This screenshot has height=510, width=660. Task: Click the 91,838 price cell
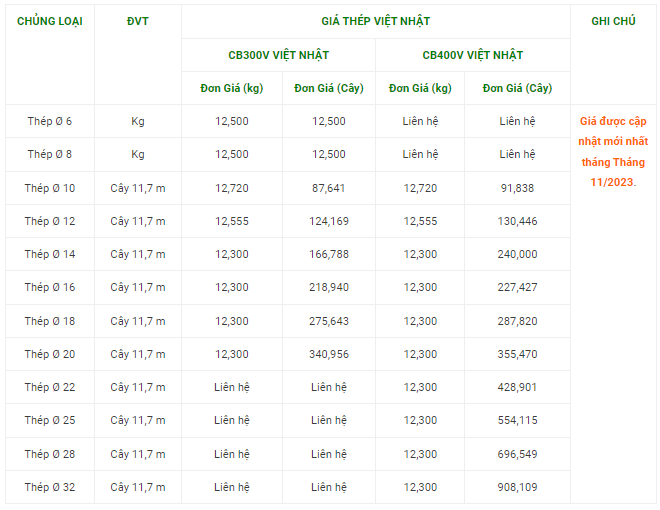coord(517,188)
